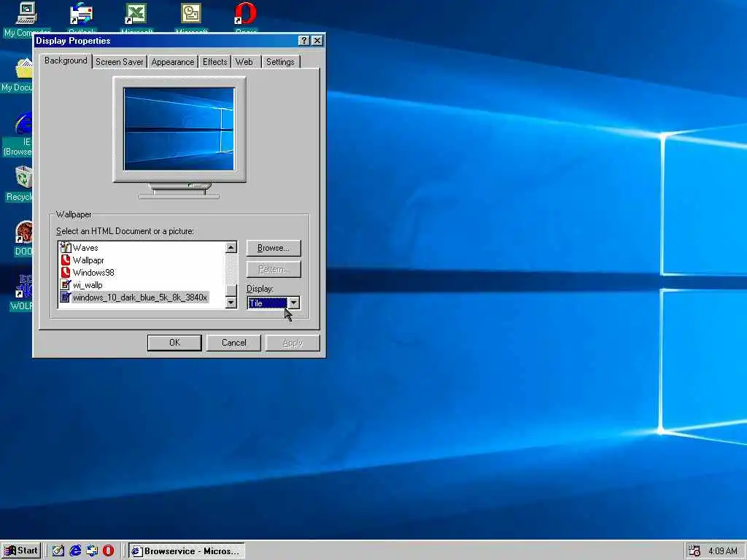Click the Apply button

(293, 343)
